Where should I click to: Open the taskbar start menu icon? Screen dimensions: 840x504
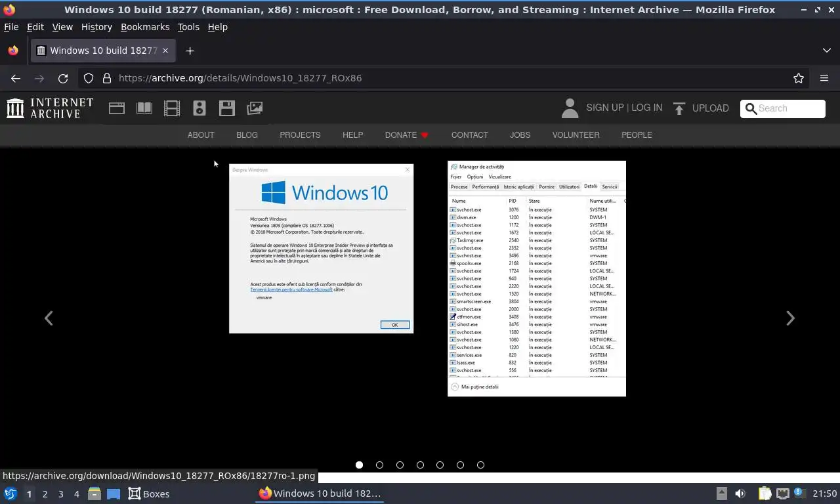click(10, 493)
